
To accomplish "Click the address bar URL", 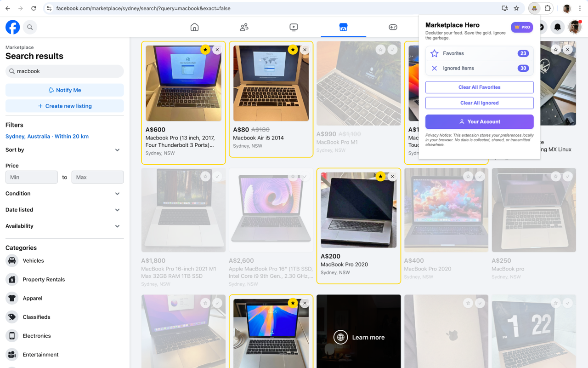I will 143,8.
